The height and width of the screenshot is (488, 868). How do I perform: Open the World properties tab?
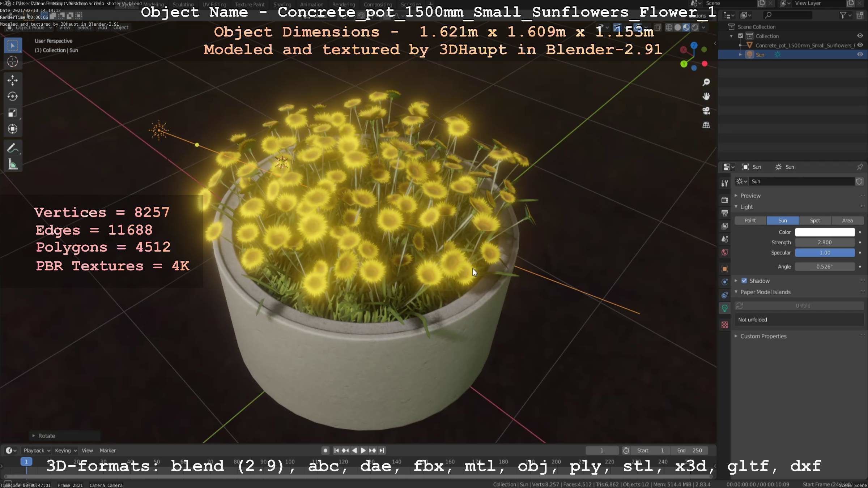tap(724, 252)
